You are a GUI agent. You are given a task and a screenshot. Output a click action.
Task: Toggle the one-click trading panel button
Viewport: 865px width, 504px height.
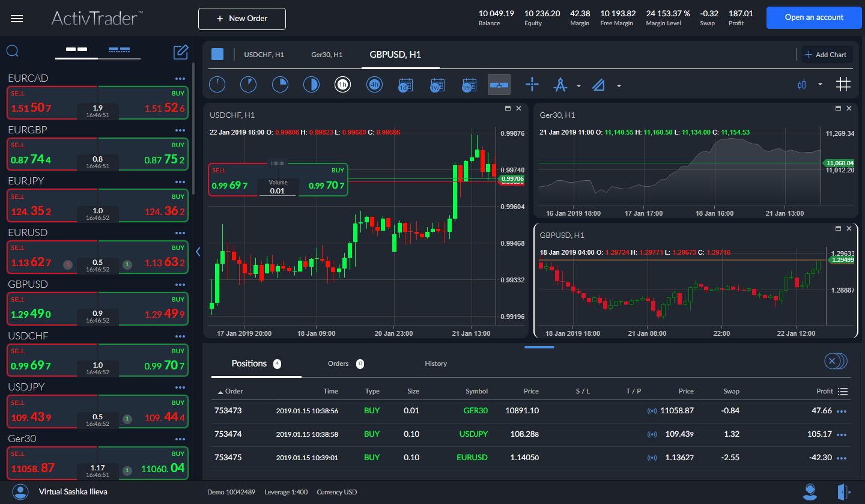click(499, 85)
